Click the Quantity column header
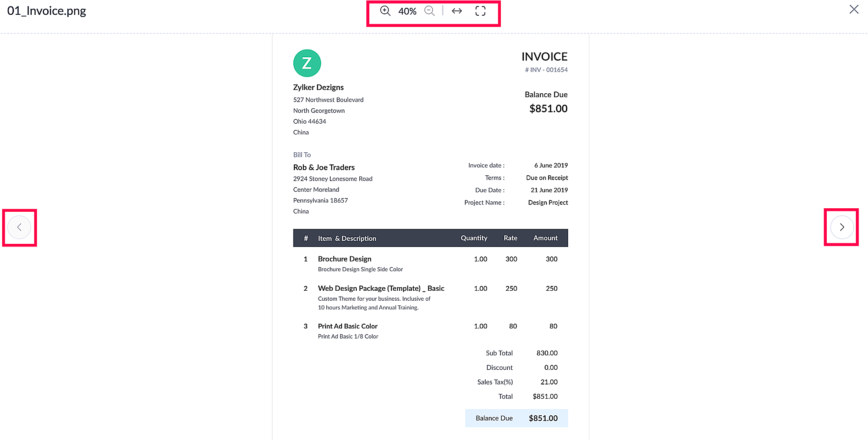Image resolution: width=868 pixels, height=440 pixels. [473, 238]
